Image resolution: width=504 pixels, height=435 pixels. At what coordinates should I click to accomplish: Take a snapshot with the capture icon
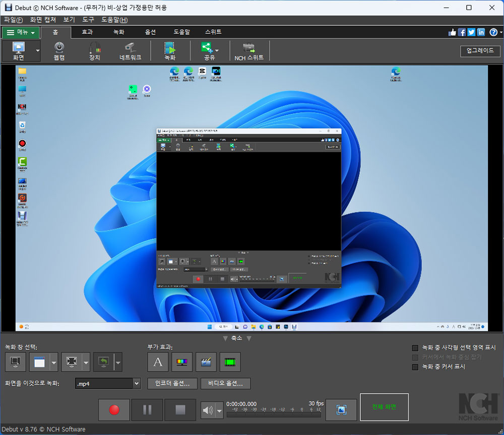click(x=341, y=410)
